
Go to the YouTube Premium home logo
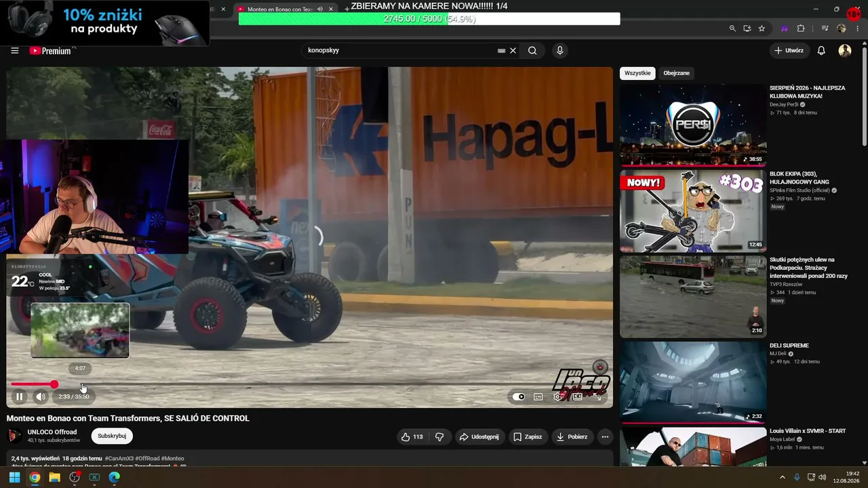point(50,51)
